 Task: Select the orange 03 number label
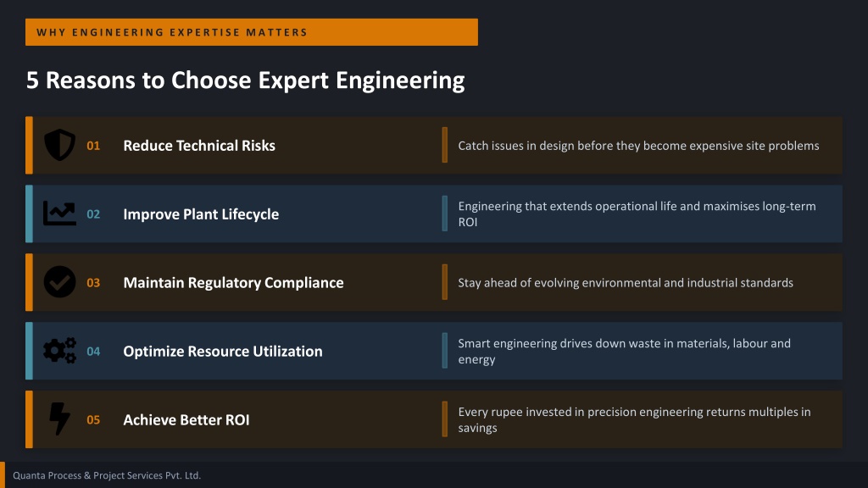click(x=93, y=283)
